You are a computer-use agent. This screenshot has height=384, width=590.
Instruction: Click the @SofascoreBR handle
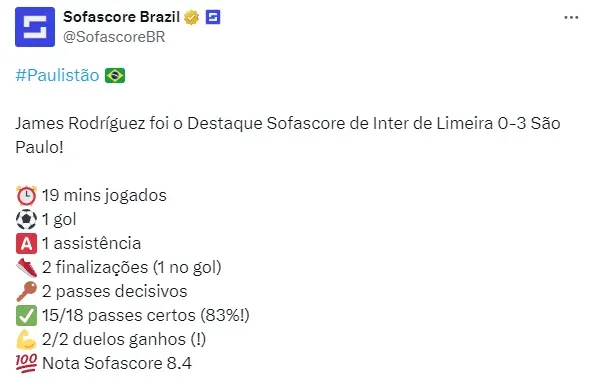(x=114, y=37)
